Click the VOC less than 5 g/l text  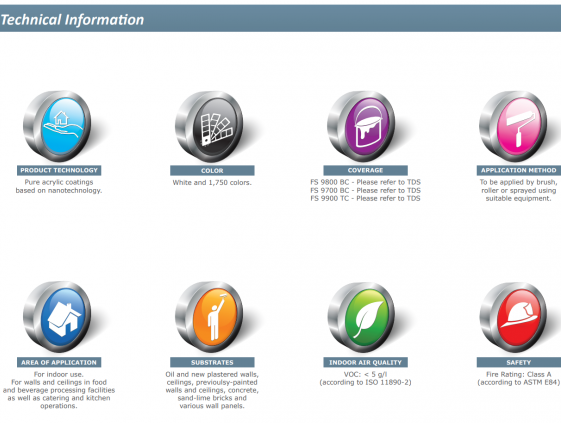click(x=365, y=374)
